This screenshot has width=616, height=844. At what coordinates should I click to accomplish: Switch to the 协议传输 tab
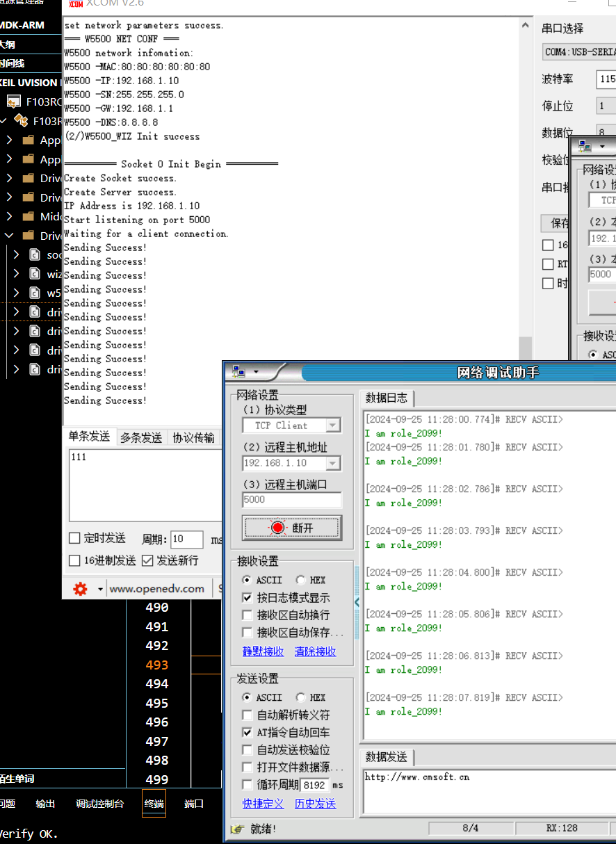tap(193, 437)
